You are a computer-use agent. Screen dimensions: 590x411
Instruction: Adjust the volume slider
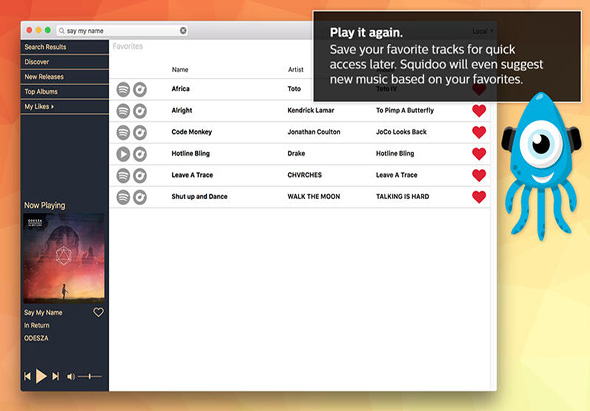[x=90, y=376]
